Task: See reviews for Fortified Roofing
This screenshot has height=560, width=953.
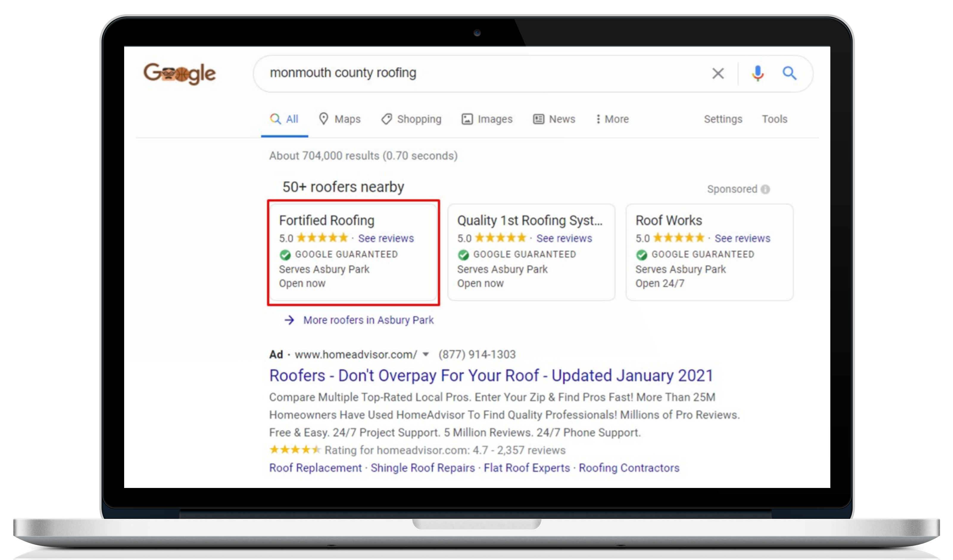Action: click(x=386, y=238)
